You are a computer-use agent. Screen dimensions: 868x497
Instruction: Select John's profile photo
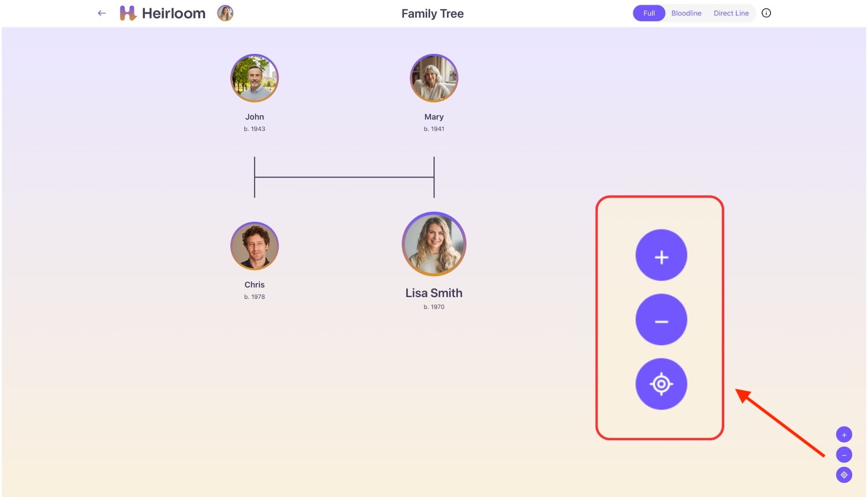[255, 78]
